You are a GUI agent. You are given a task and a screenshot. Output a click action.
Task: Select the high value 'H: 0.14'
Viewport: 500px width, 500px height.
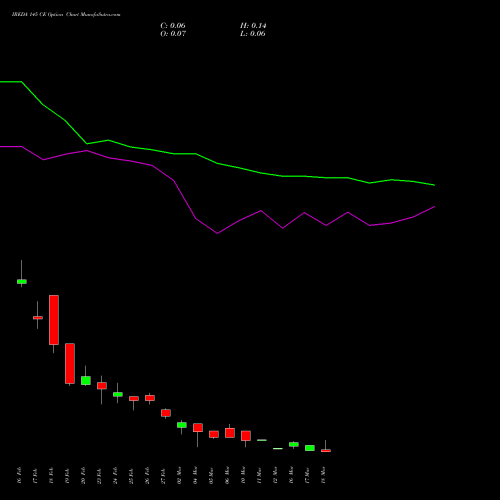click(253, 26)
